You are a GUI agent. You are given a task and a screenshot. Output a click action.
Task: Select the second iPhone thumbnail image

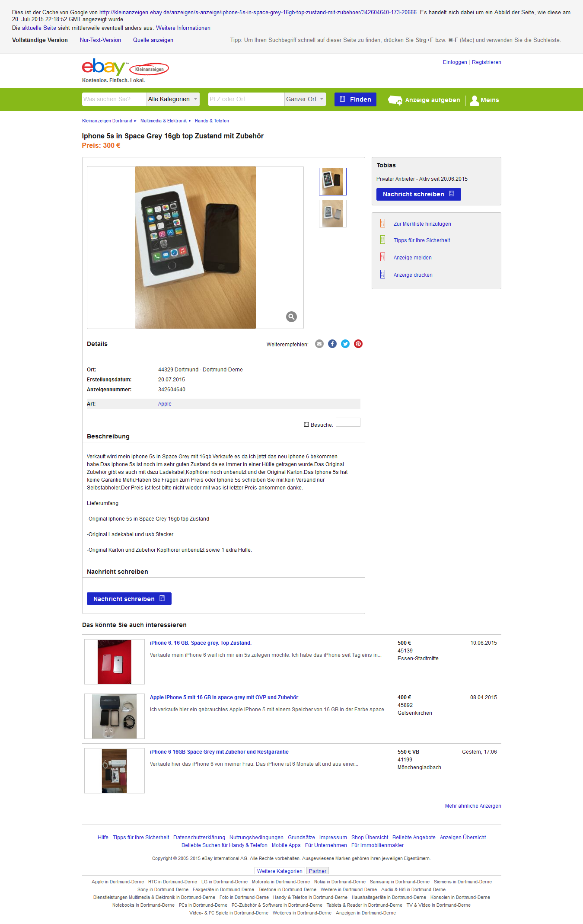pyautogui.click(x=333, y=214)
